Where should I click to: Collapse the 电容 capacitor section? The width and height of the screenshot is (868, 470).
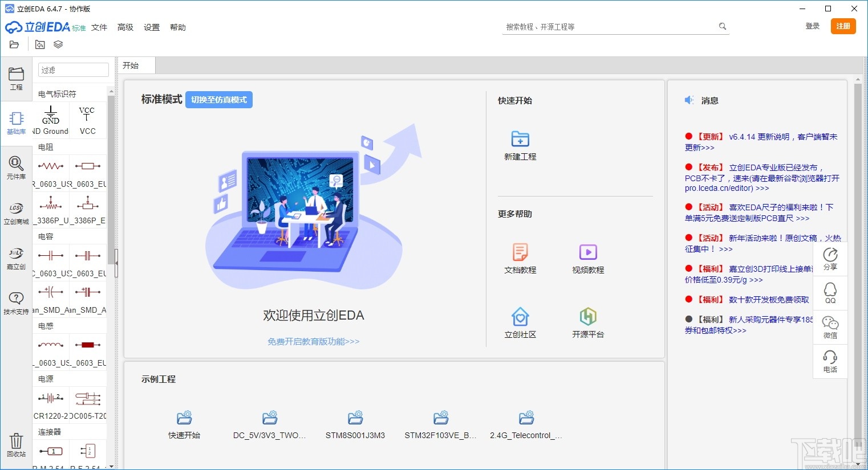point(46,236)
